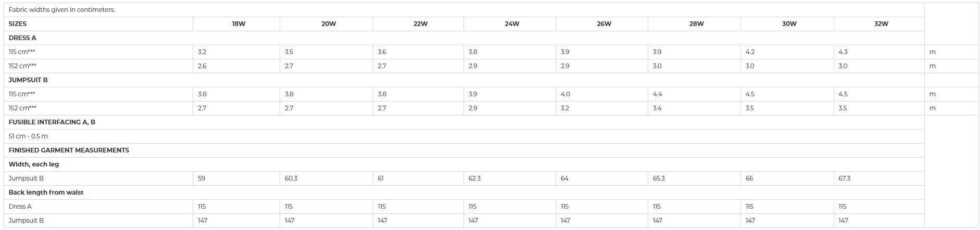The image size is (980, 230).
Task: Click the DRESS A section heading
Action: point(22,38)
